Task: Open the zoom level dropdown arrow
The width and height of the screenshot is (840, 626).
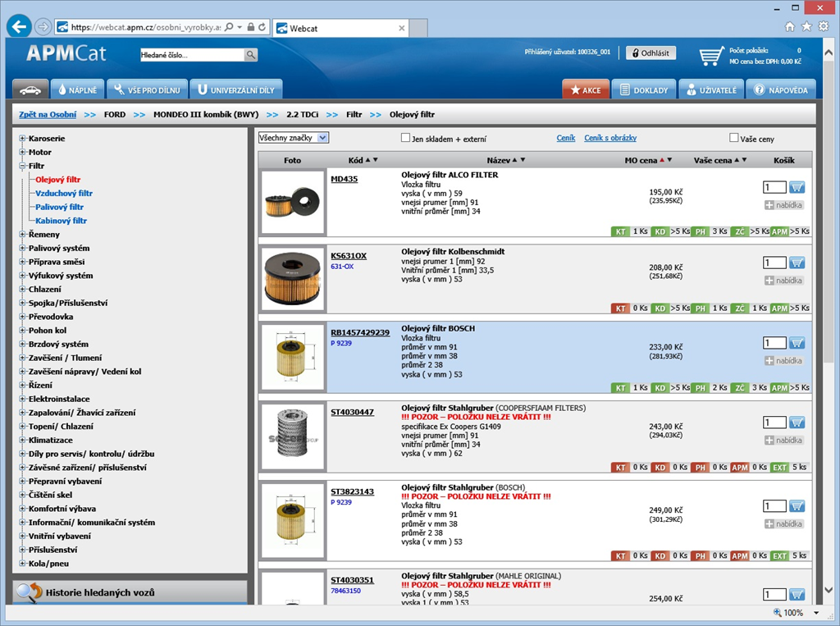Action: pyautogui.click(x=816, y=613)
